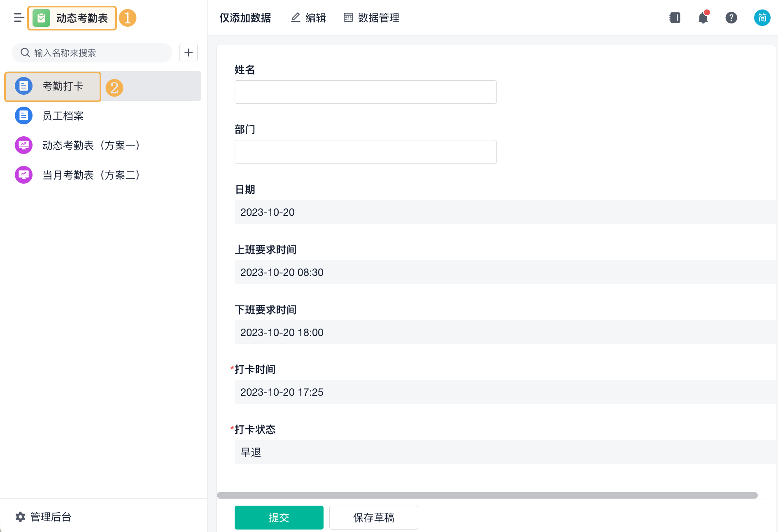Click the horizontal scrollbar above the buttons
This screenshot has height=532, width=778.
[x=487, y=495]
